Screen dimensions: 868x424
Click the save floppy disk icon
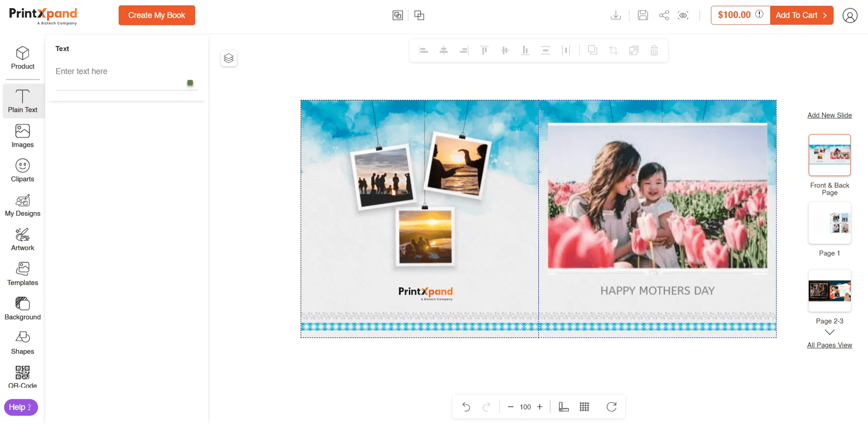pos(643,15)
